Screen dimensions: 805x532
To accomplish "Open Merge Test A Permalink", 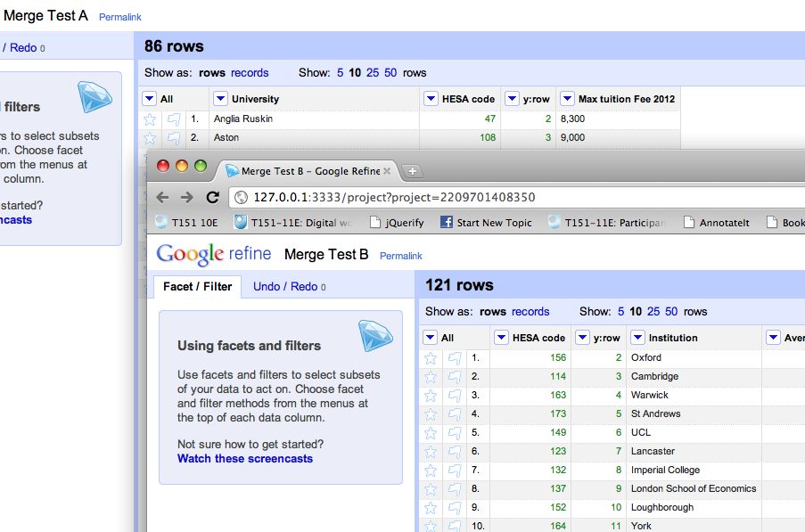I will click(x=120, y=18).
